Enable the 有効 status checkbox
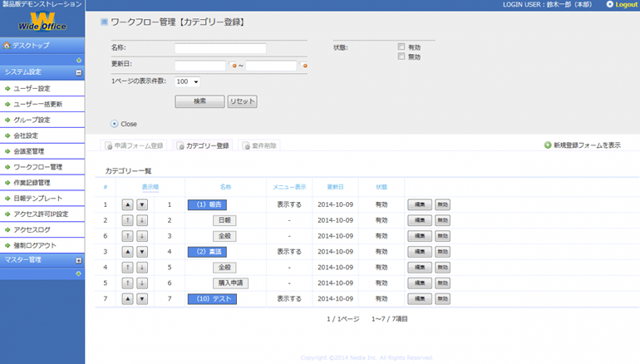Viewport: 640px width, 364px height. pyautogui.click(x=401, y=47)
